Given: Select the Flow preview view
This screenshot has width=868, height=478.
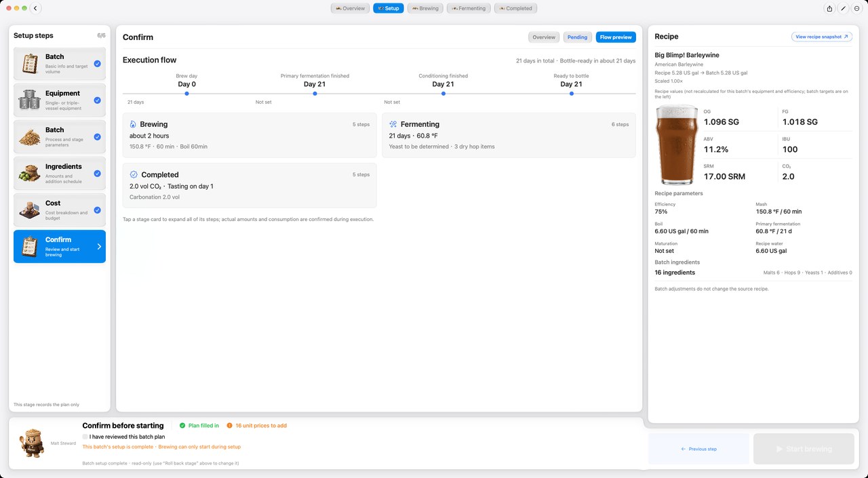Looking at the screenshot, I should pos(616,37).
